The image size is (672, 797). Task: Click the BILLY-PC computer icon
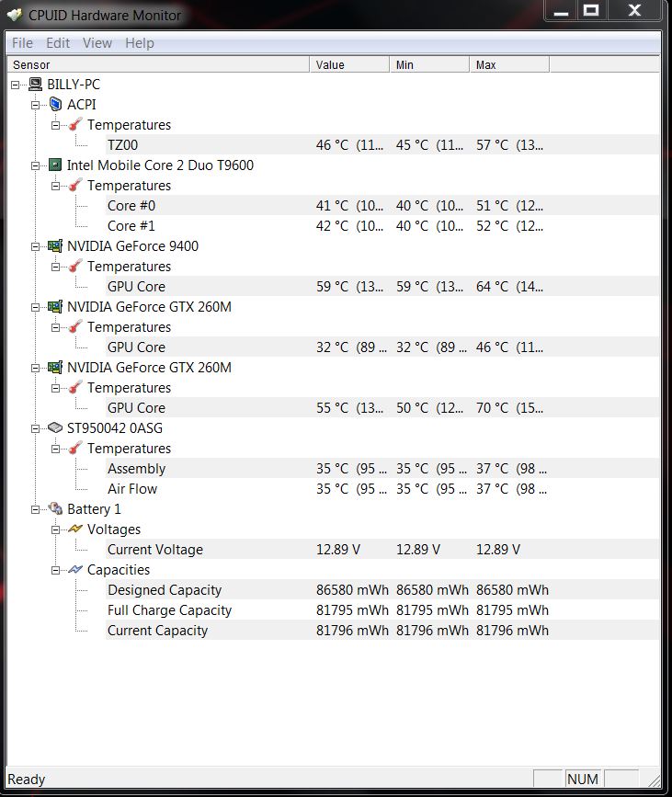point(35,85)
